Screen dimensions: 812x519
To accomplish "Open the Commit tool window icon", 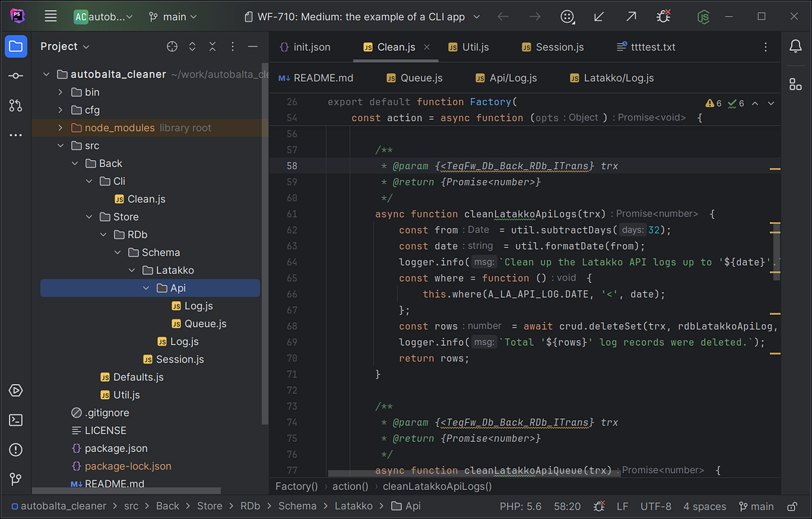I will (x=16, y=76).
